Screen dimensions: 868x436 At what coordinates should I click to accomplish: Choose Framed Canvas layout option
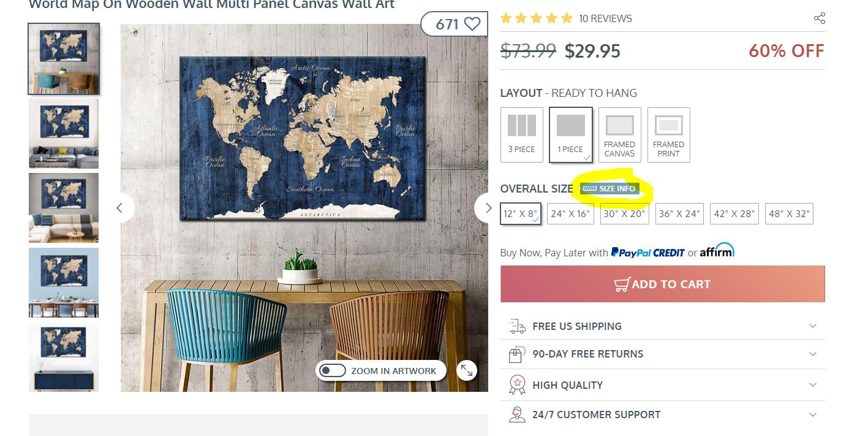tap(620, 135)
